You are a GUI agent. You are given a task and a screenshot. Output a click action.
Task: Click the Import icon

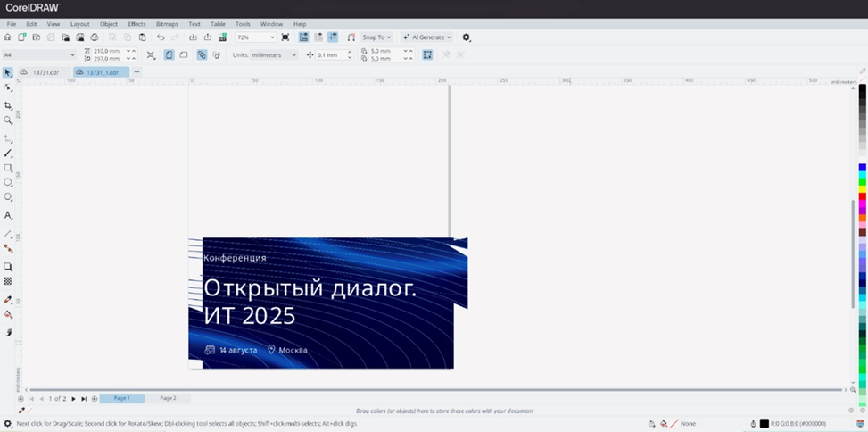(x=194, y=37)
